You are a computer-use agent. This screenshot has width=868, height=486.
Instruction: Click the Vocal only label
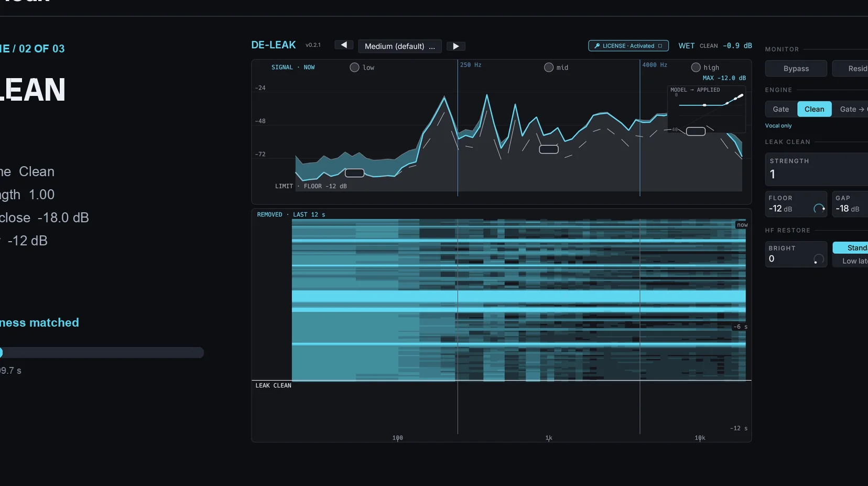pos(778,126)
